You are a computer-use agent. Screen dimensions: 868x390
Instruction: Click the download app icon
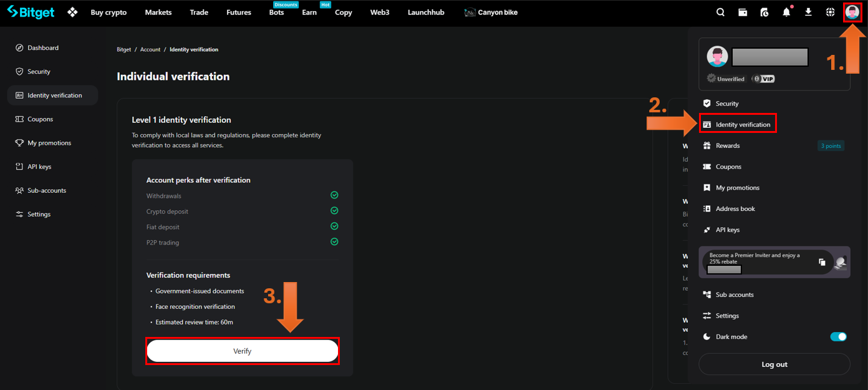pos(808,12)
